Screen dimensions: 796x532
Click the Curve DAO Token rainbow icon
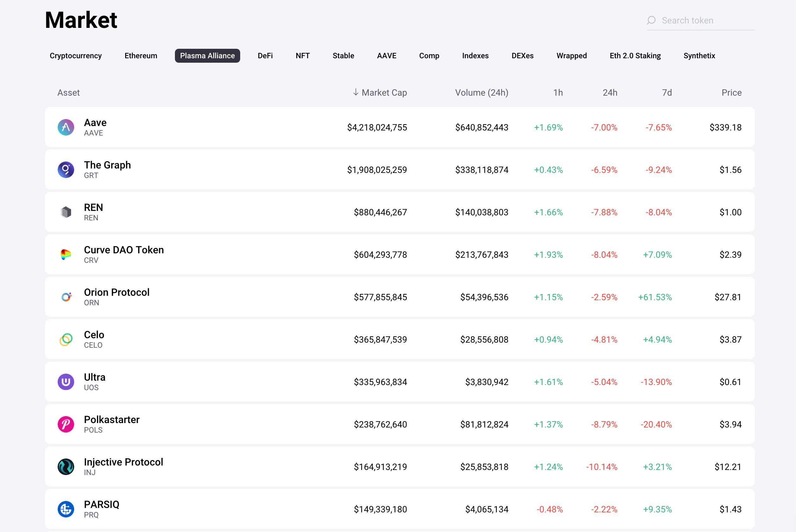point(66,255)
